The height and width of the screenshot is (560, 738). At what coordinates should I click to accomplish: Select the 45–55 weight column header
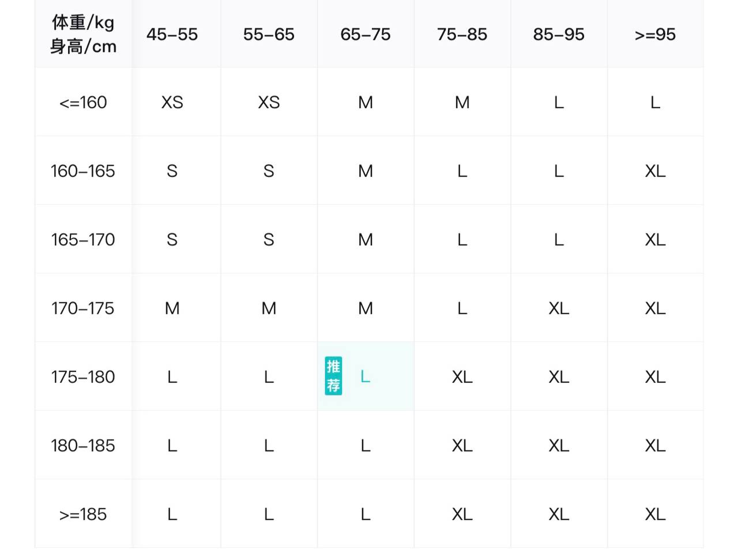coord(172,35)
